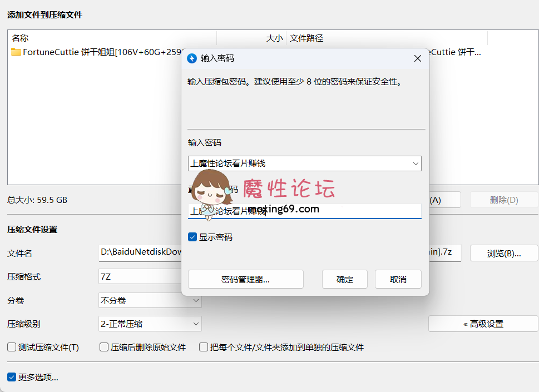Enable adding each file to separate archive
This screenshot has width=539, height=392.
(x=204, y=348)
